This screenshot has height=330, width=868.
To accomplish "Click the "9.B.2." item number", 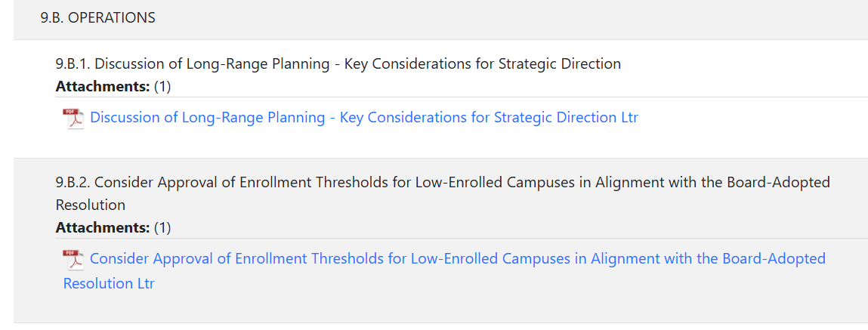I will (x=73, y=183).
